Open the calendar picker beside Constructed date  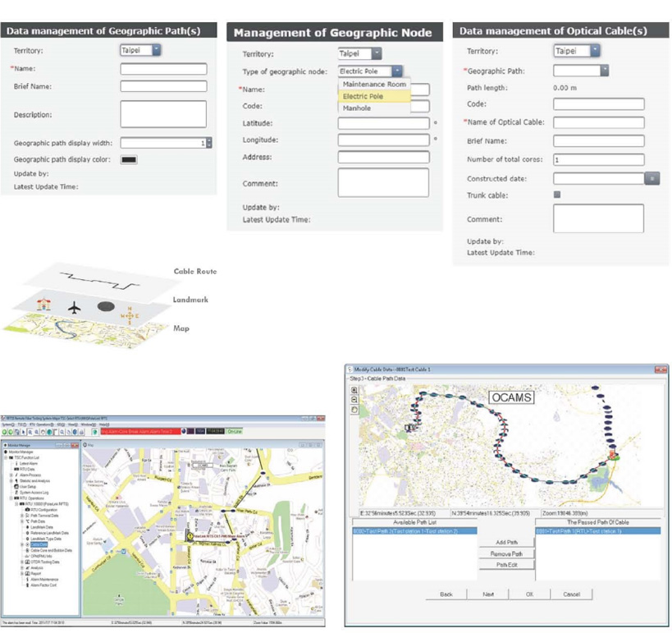651,178
